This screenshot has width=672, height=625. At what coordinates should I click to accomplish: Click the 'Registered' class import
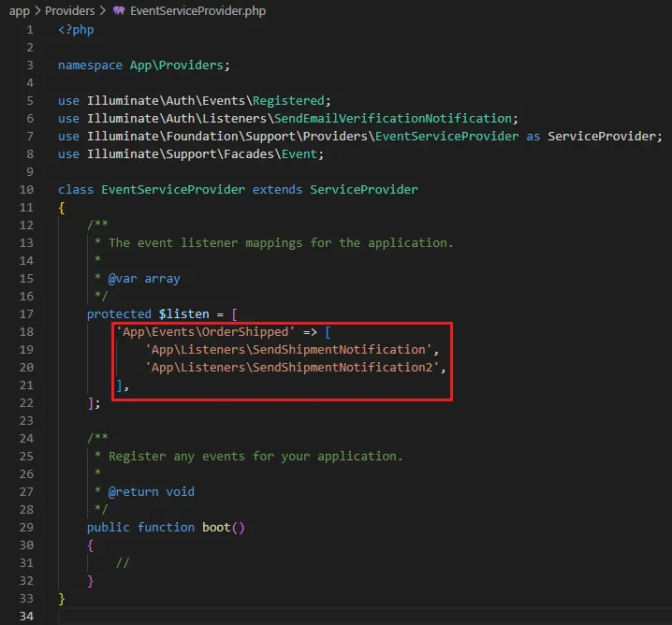[288, 101]
